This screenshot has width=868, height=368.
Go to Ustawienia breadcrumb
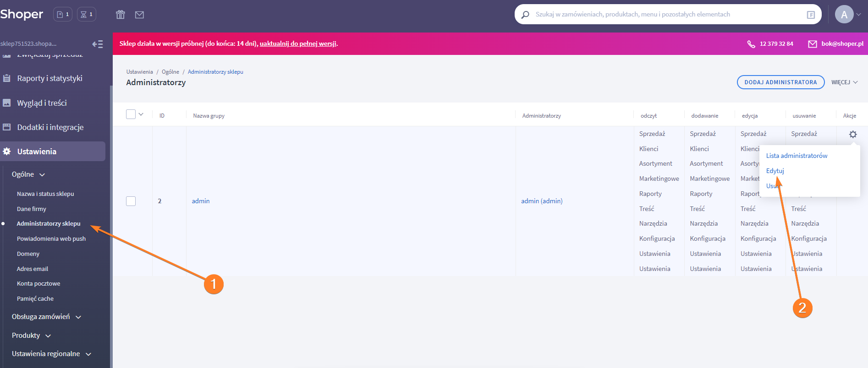(x=140, y=72)
